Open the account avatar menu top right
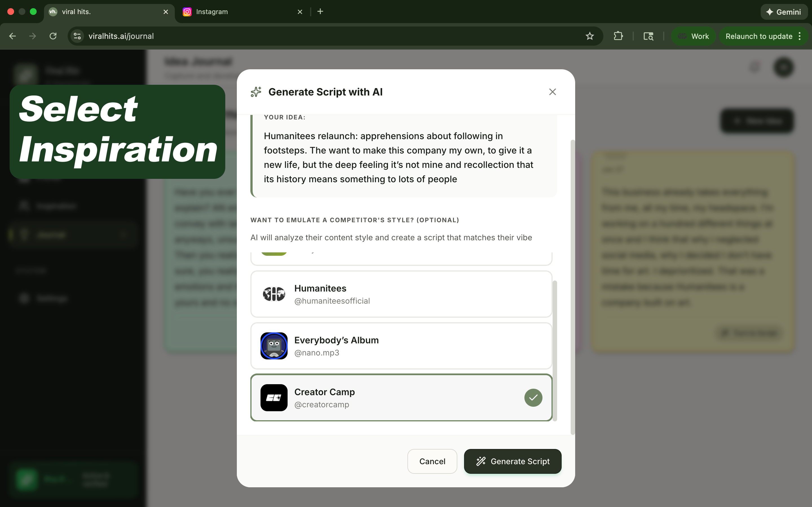The image size is (812, 507). pos(784,67)
